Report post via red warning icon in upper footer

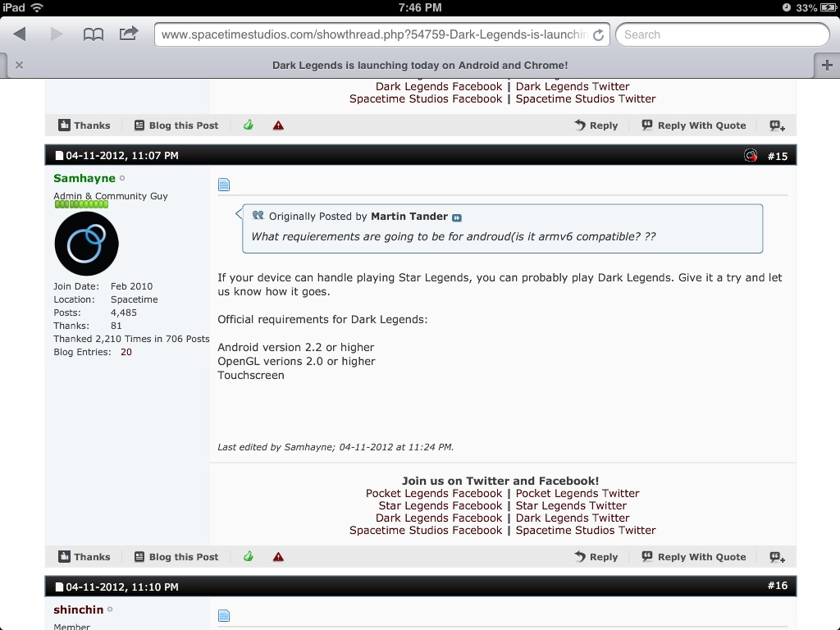[278, 126]
